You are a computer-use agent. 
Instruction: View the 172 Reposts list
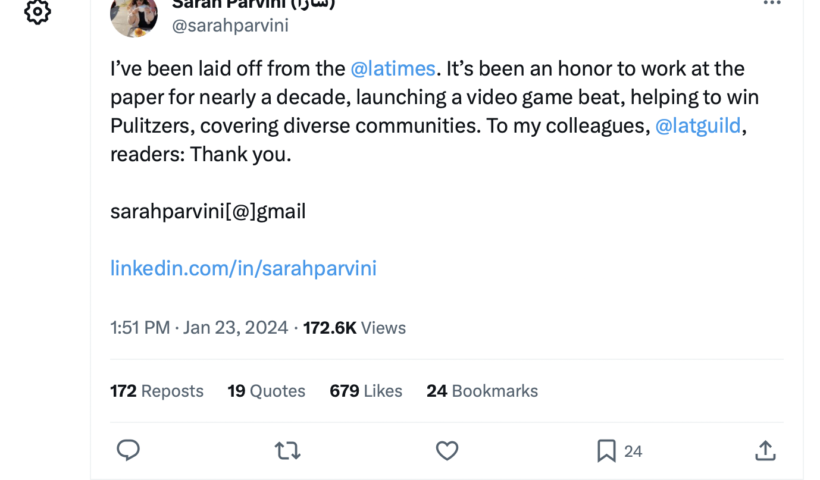(x=157, y=391)
